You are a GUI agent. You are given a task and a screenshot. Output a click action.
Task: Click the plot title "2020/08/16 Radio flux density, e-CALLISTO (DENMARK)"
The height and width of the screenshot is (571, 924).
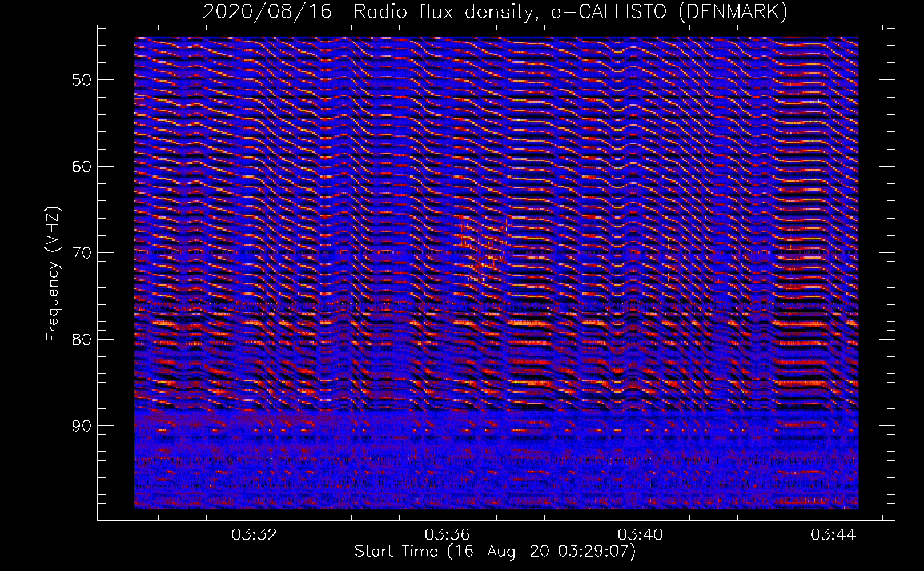pyautogui.click(x=495, y=11)
